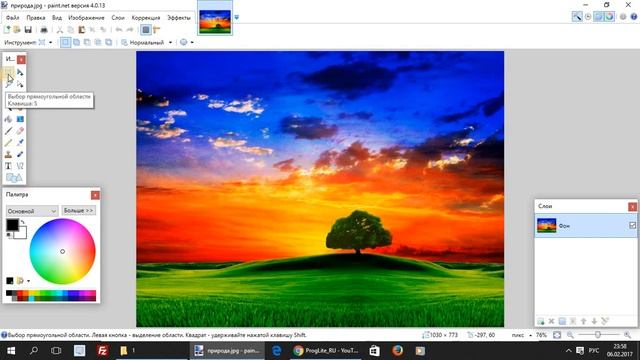The height and width of the screenshot is (360, 640).
Task: Click the Больше >> button in Palette
Action: 79,210
